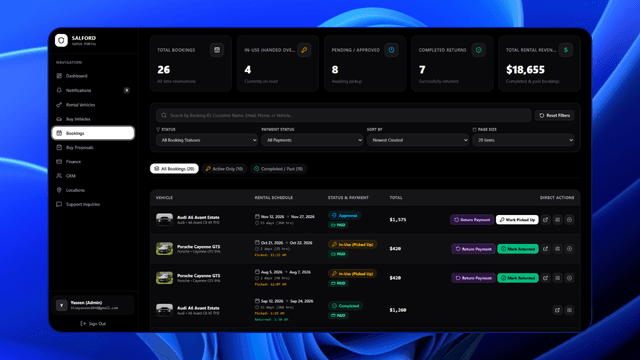Click the Reset Filters button
The width and height of the screenshot is (640, 360).
tap(555, 116)
